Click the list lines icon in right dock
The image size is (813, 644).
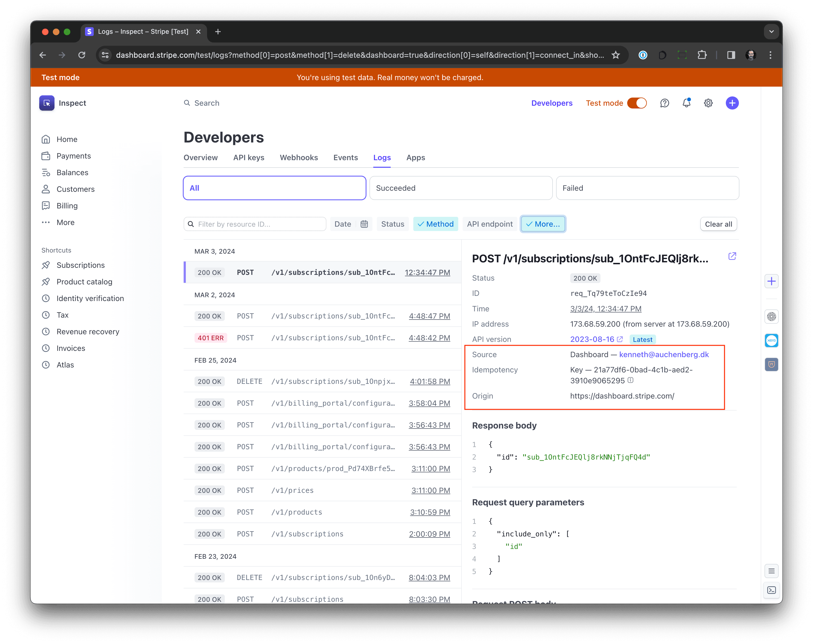click(x=772, y=571)
